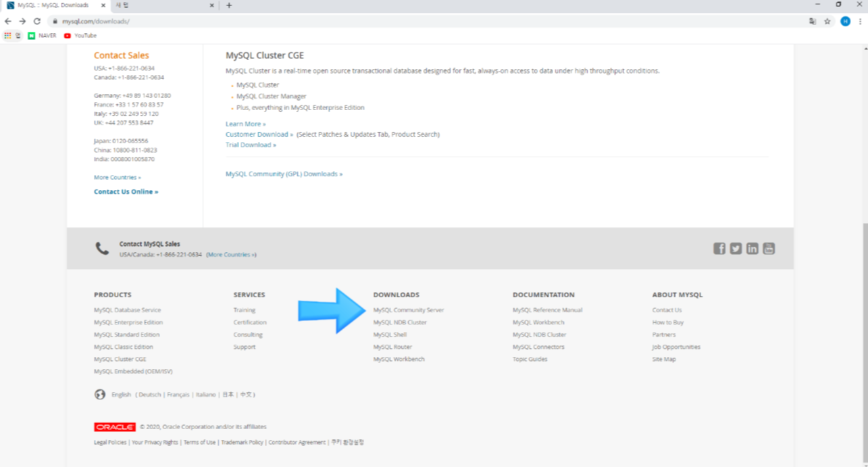Open Partners link

pos(664,335)
